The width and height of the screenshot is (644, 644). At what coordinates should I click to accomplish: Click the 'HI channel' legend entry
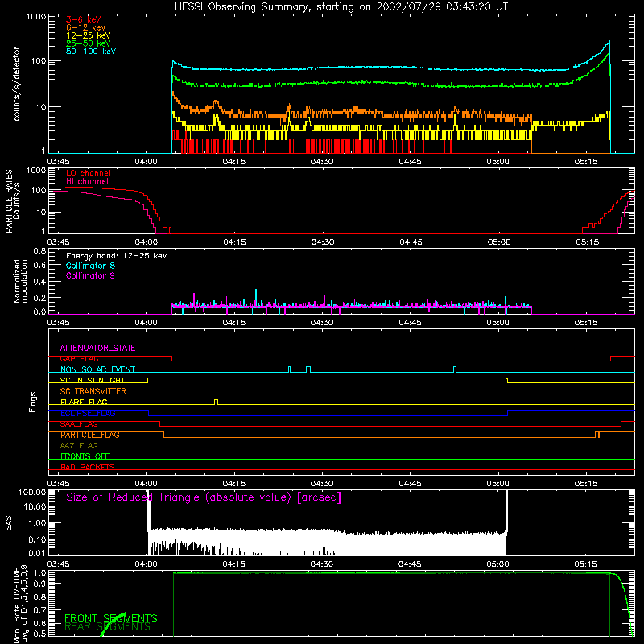click(x=88, y=182)
